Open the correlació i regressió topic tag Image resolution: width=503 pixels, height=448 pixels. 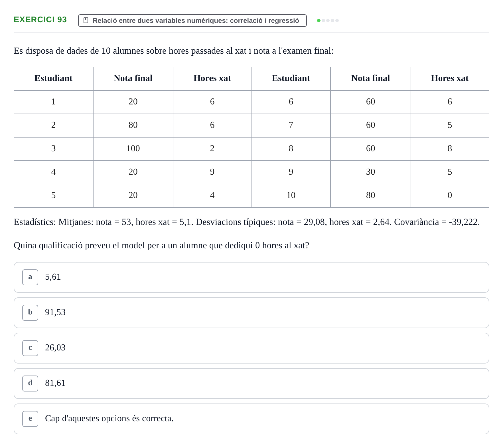tap(192, 21)
